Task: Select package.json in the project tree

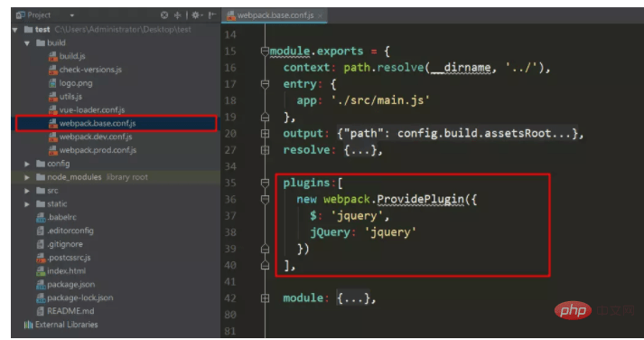Action: (x=70, y=285)
